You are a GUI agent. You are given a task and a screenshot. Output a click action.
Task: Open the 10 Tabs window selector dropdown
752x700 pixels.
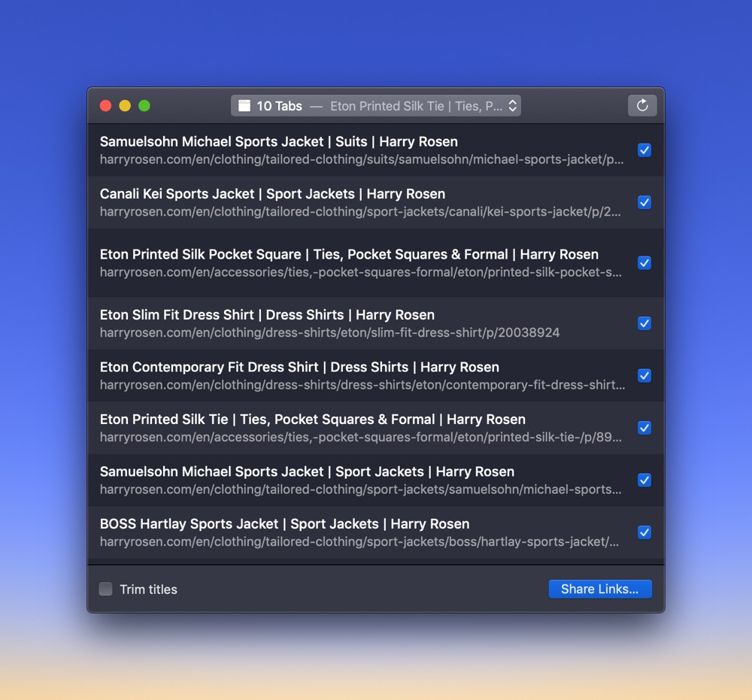[x=375, y=106]
